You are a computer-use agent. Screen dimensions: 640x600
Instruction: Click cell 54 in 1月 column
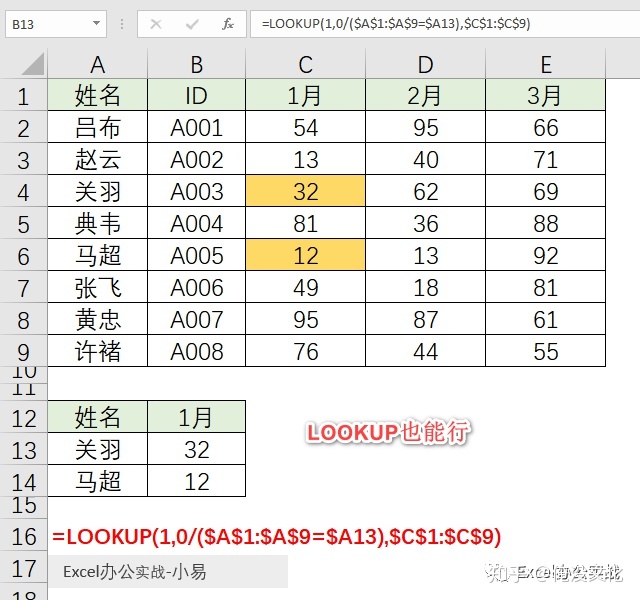click(x=305, y=127)
